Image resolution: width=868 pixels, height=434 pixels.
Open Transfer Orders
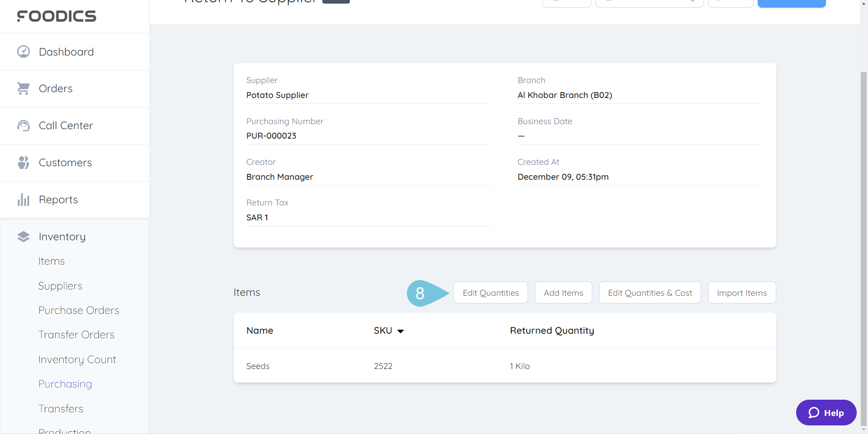(76, 334)
